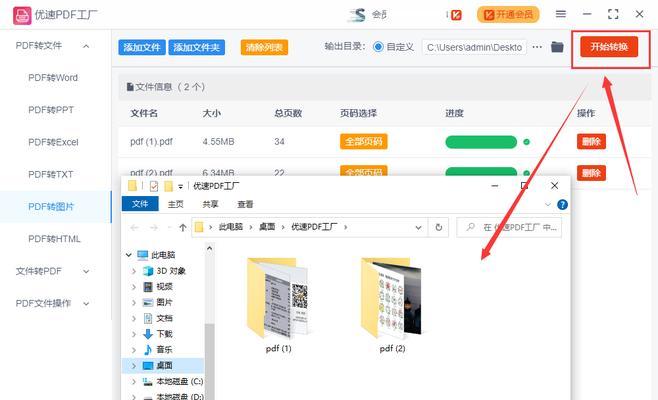This screenshot has height=400, width=658.
Task: Collapse 此电脑 tree node
Action: [128, 255]
